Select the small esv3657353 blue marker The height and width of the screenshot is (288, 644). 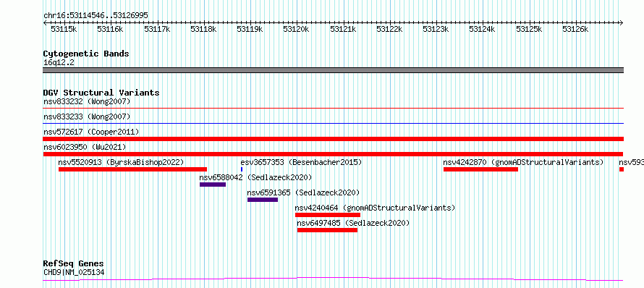242,169
